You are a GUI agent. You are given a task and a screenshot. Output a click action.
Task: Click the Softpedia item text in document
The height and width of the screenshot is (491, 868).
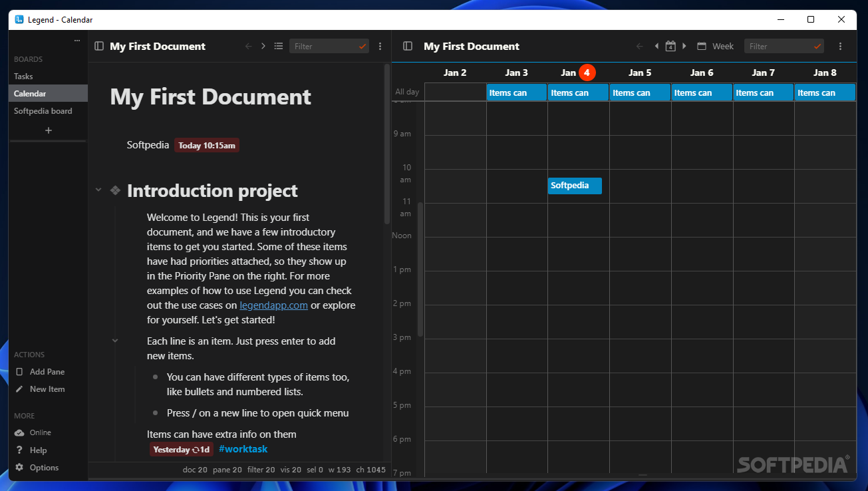coord(148,144)
